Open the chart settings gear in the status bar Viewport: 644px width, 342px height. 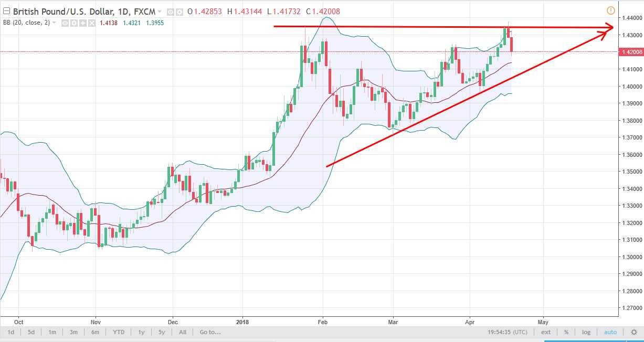(x=634, y=332)
